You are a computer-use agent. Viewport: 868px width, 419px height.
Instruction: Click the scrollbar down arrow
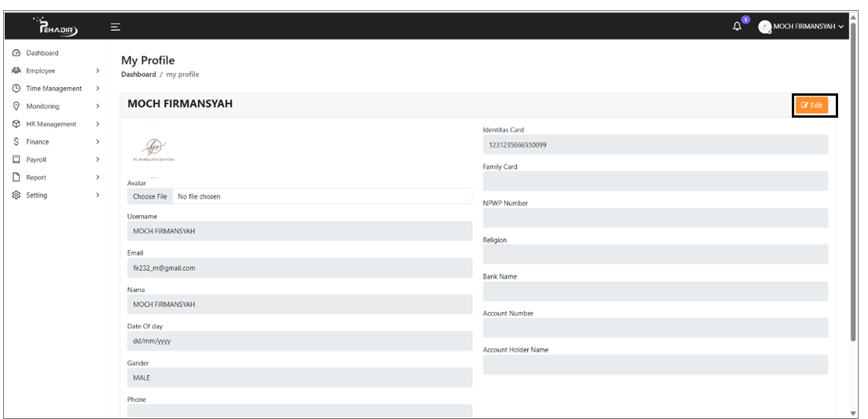(853, 414)
